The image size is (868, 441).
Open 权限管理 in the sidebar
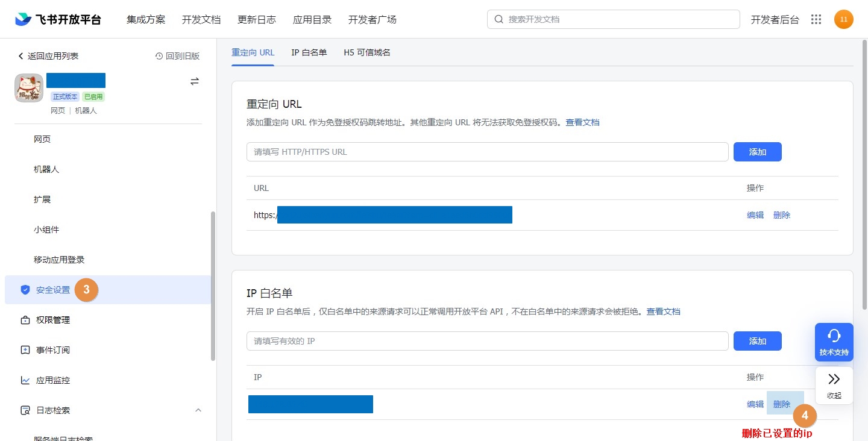coord(53,320)
